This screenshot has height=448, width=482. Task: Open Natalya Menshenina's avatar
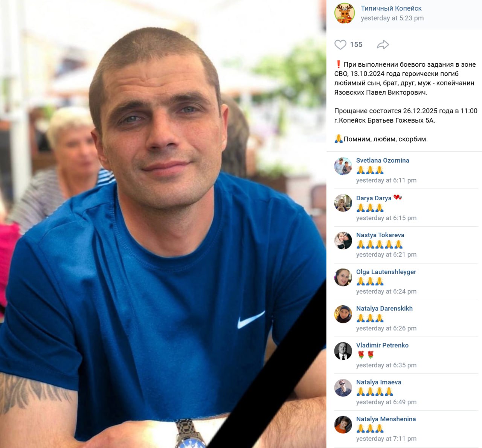(x=343, y=425)
